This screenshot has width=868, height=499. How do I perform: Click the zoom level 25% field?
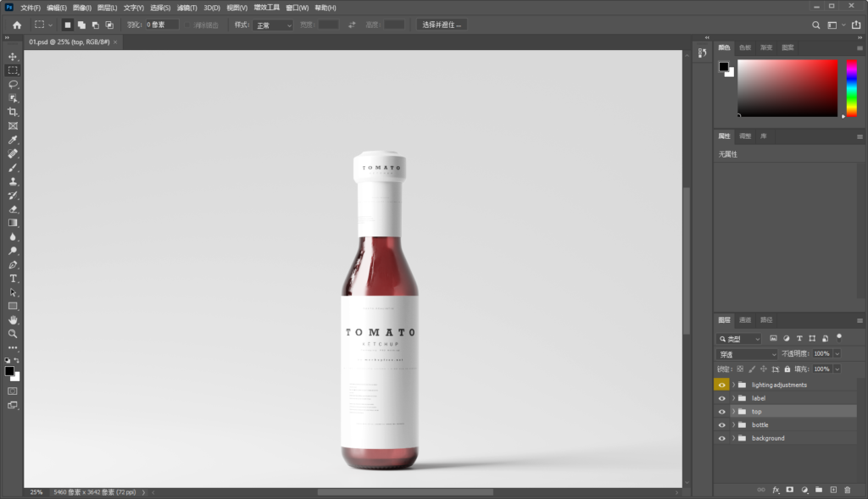tap(36, 492)
